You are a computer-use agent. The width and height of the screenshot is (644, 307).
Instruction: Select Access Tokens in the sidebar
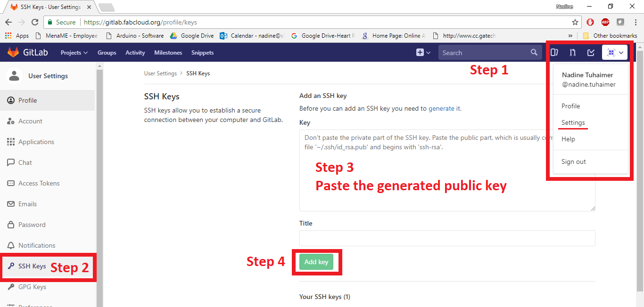pyautogui.click(x=47, y=183)
